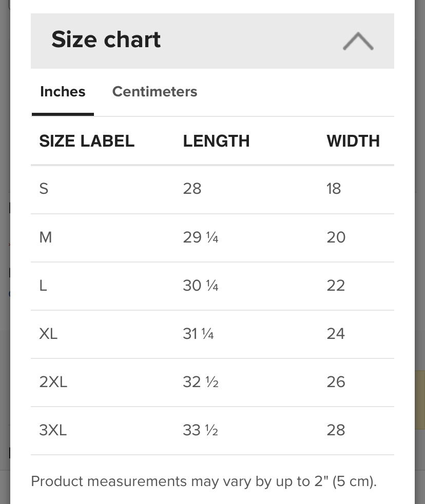Viewport: 425px width, 504px height.
Task: Click the Size chart heading text
Action: pos(106,40)
